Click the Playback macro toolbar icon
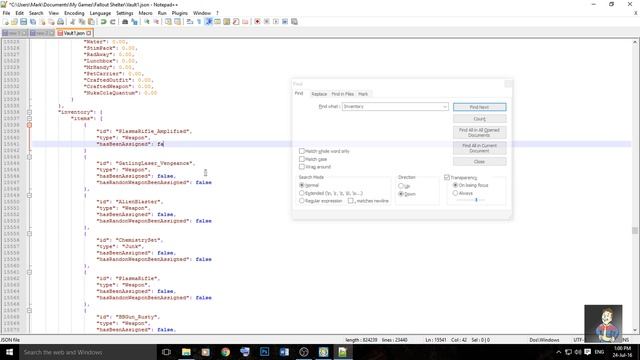 point(276,22)
